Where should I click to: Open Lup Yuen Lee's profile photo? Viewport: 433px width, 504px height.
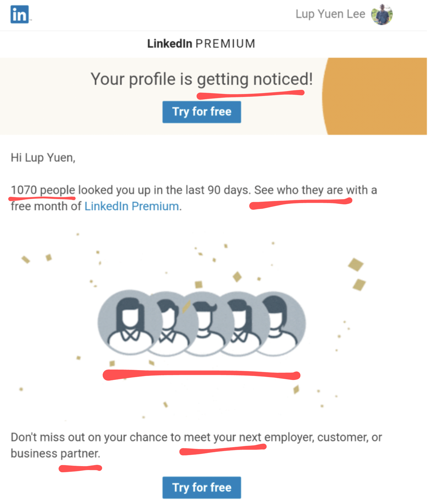point(382,15)
